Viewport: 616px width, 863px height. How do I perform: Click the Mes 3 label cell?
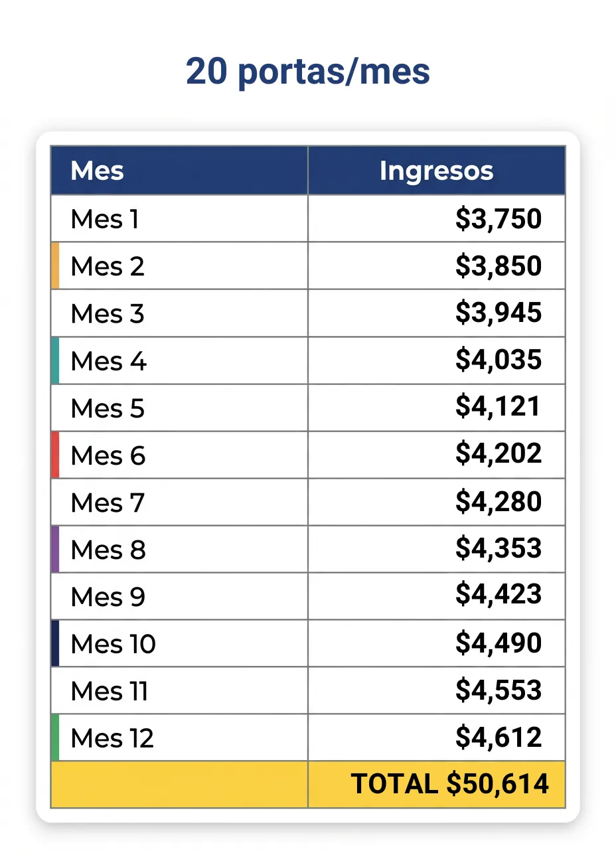(179, 313)
